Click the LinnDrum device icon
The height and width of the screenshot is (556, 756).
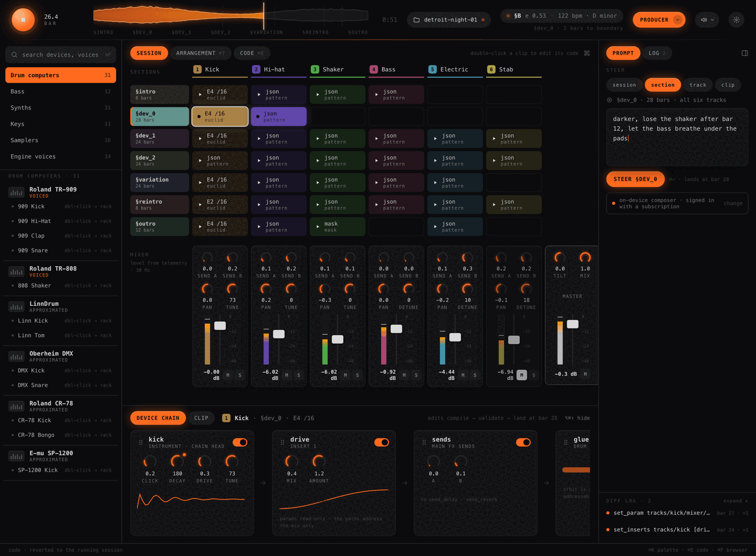coord(16,307)
